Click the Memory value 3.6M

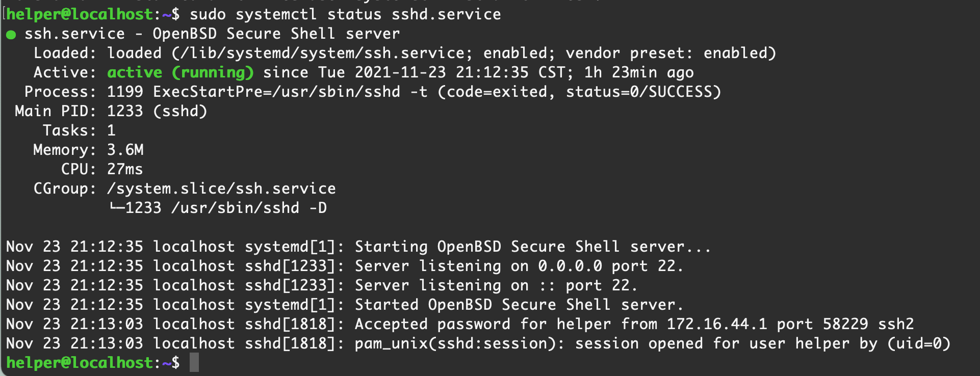pyautogui.click(x=125, y=150)
